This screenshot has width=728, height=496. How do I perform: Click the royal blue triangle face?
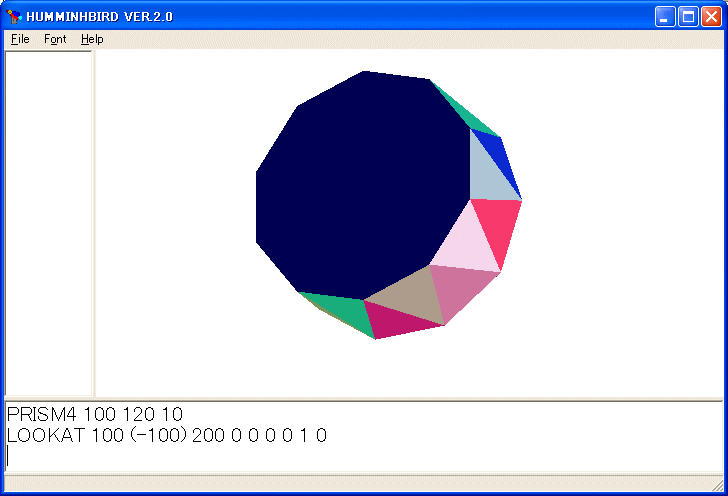[x=497, y=156]
